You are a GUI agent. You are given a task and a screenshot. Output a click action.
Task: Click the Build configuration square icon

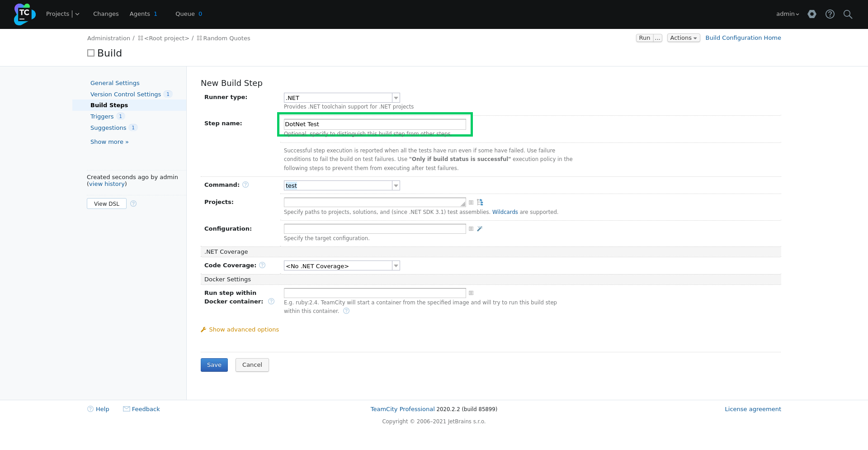(x=91, y=53)
